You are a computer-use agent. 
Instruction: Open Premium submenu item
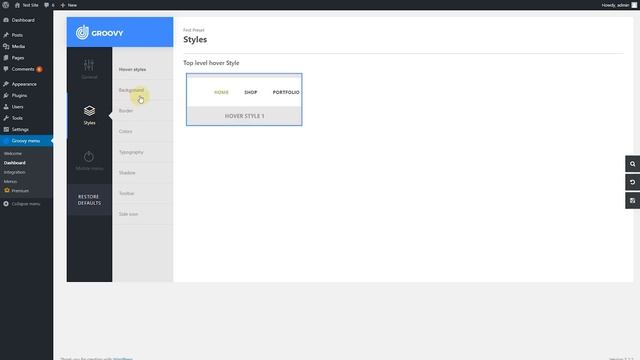pos(17,191)
